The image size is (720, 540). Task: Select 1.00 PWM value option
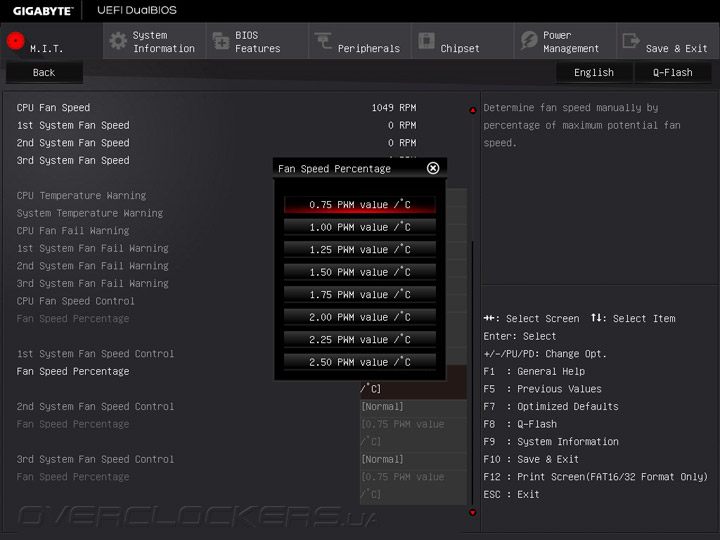click(360, 227)
